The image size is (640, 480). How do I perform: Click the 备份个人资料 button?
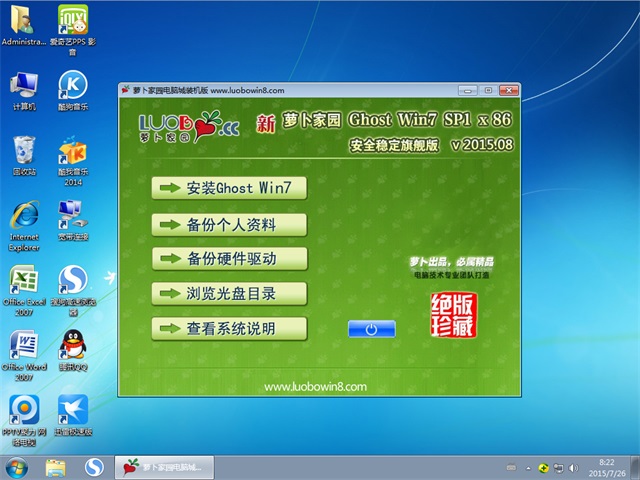point(229,225)
